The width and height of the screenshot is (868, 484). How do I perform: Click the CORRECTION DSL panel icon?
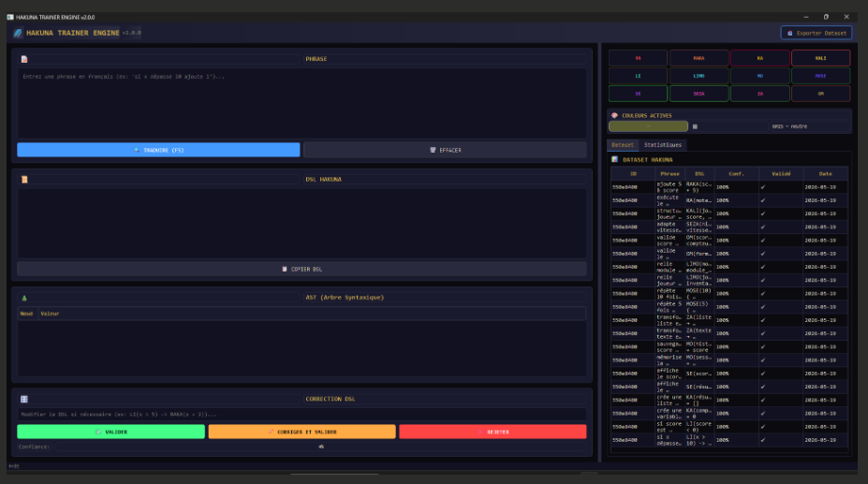(x=24, y=399)
